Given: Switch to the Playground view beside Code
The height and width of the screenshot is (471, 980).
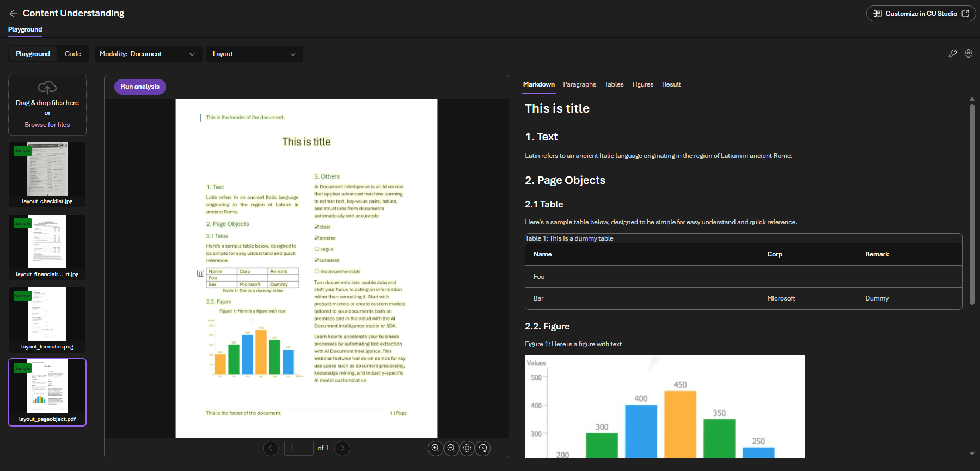Looking at the screenshot, I should coord(33,54).
